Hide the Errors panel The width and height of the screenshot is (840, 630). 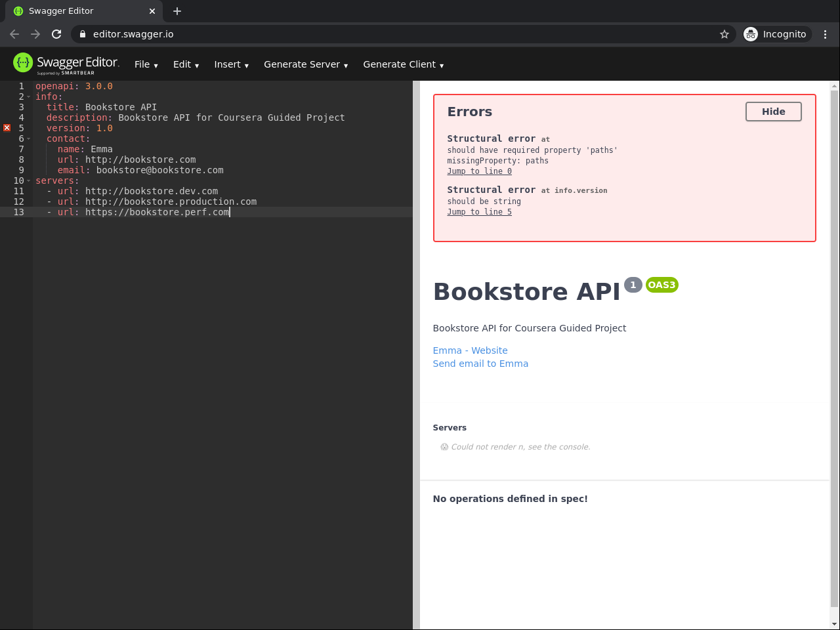coord(773,112)
